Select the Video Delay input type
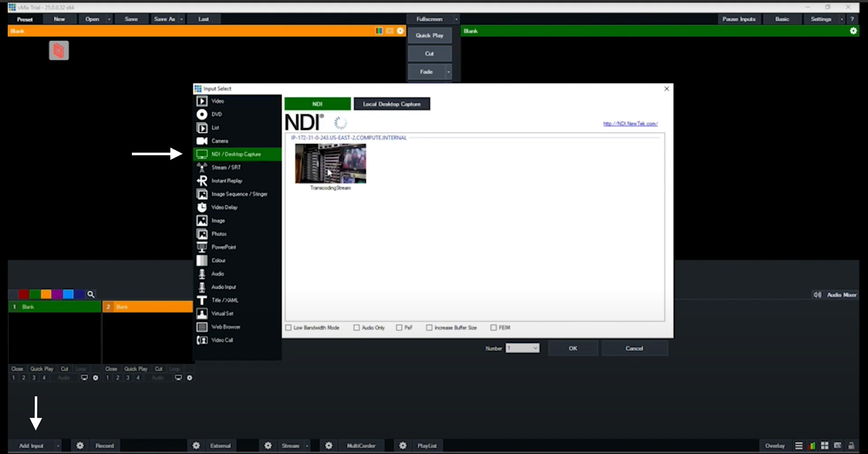The width and height of the screenshot is (868, 454). 237,207
